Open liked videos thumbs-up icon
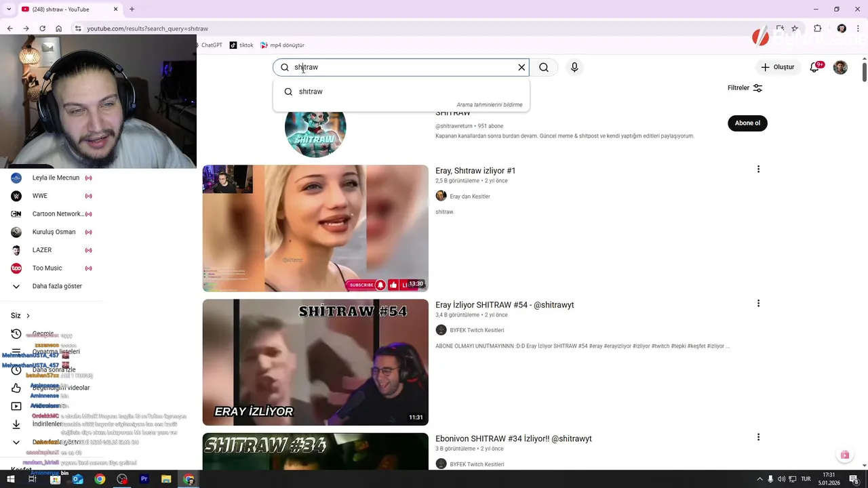The image size is (868, 488). click(16, 388)
